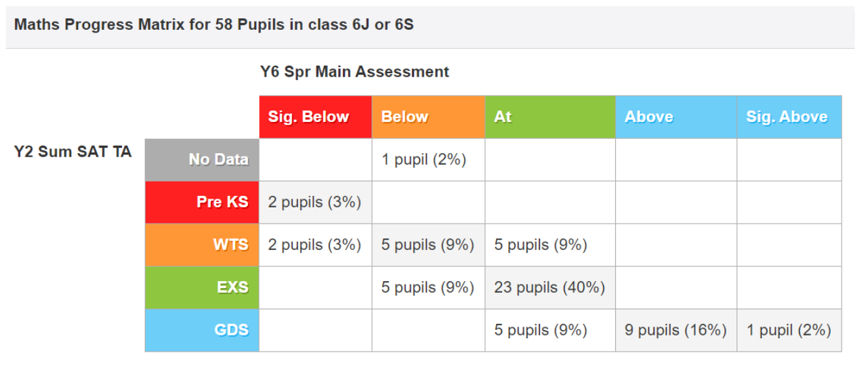Select the GDS blue row label
Viewport: 868px width, 372px height.
pyautogui.click(x=202, y=330)
